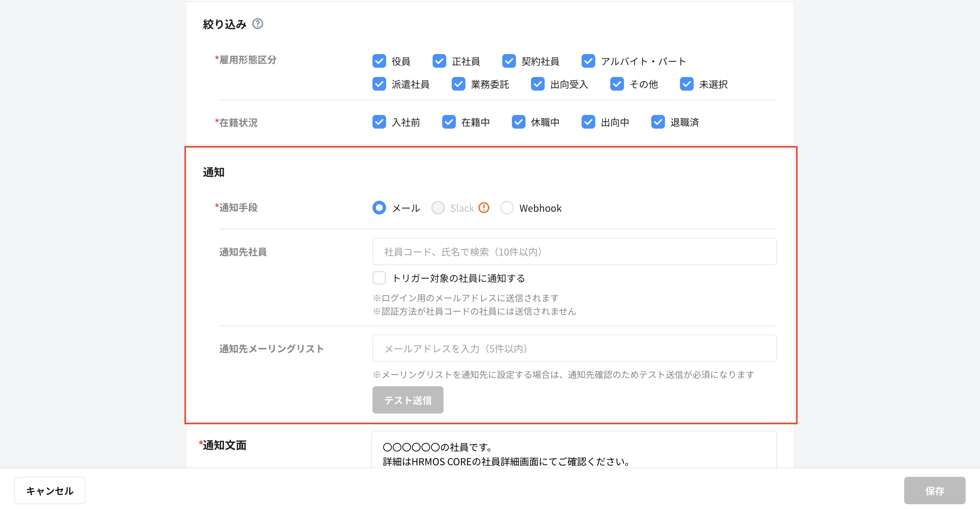Image resolution: width=980 pixels, height=509 pixels.
Task: Select Webhook as notification method
Action: (507, 208)
